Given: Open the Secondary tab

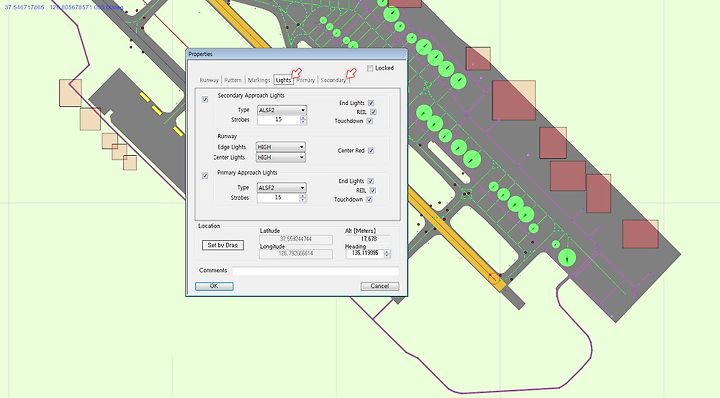Looking at the screenshot, I should point(333,80).
